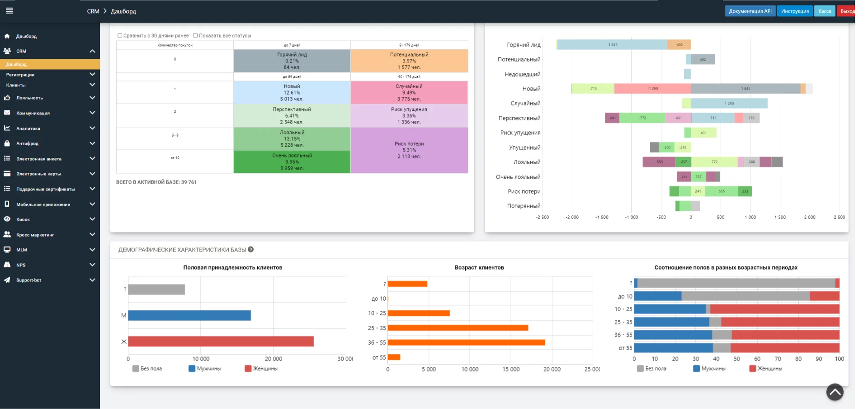Expand the Мобильное приложение section
This screenshot has height=409, width=868.
tap(50, 204)
